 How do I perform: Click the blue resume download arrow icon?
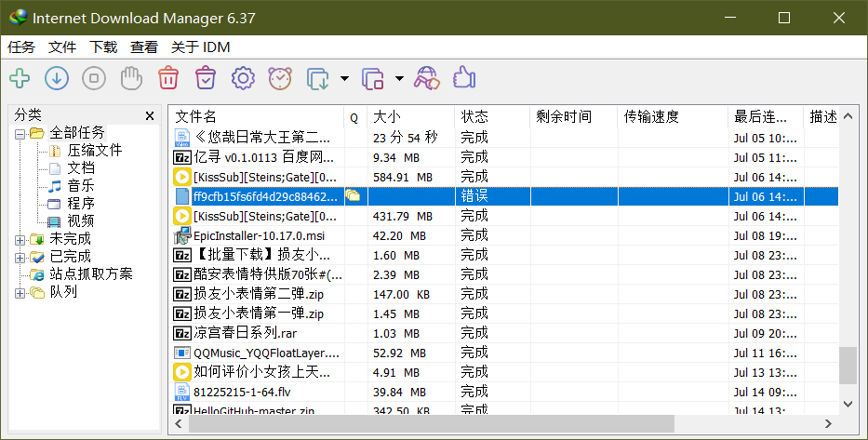[x=57, y=78]
